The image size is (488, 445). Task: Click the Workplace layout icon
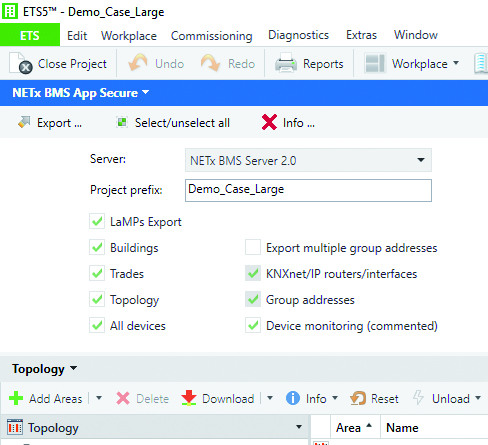click(375, 63)
